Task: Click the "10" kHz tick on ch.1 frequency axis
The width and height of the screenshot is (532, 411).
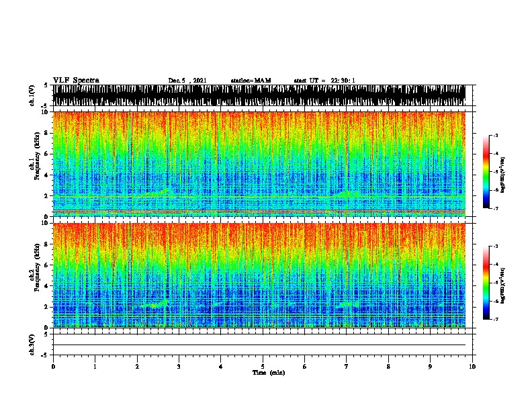Action: 45,112
